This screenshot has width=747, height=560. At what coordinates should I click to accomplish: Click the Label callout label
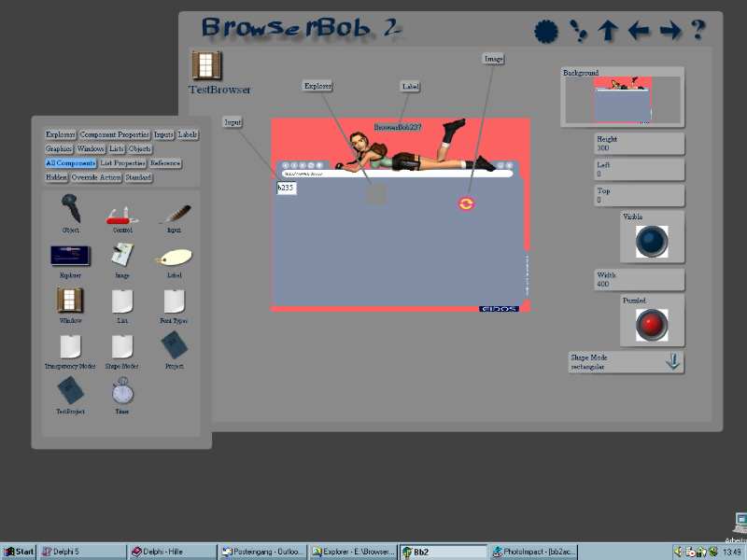pos(410,87)
